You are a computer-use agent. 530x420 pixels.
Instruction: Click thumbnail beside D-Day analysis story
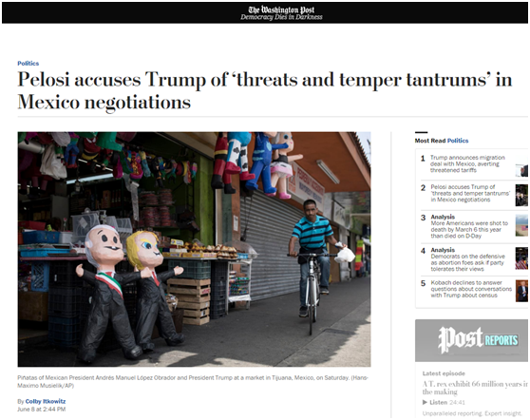[x=521, y=225]
